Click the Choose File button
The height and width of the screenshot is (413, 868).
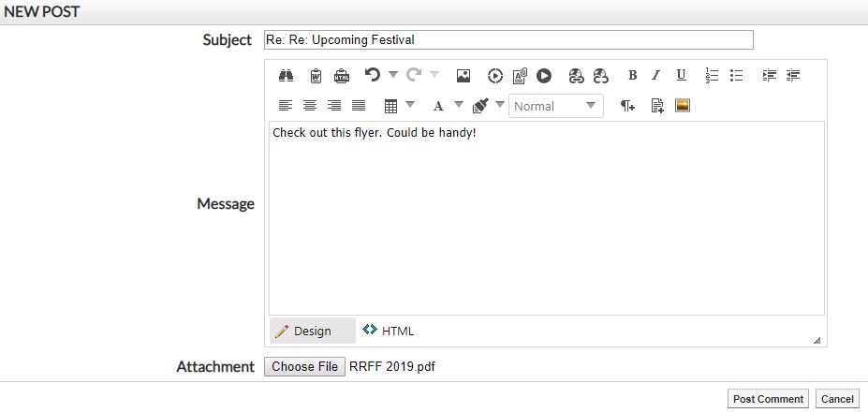coord(304,367)
